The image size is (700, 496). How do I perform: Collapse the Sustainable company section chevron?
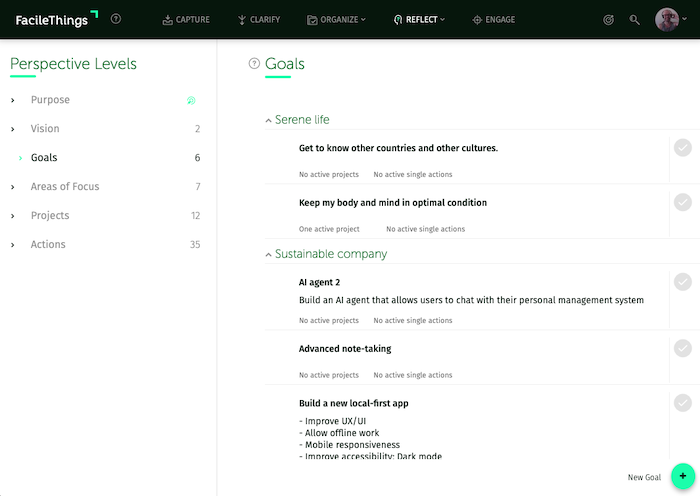coord(268,255)
